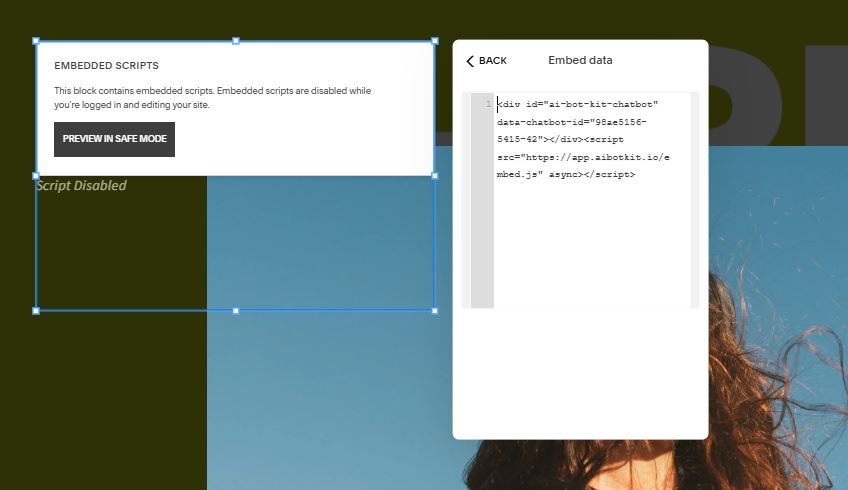Click the code line 'data-chatbot-id="98ae5156-'
The image size is (848, 490).
coord(572,122)
